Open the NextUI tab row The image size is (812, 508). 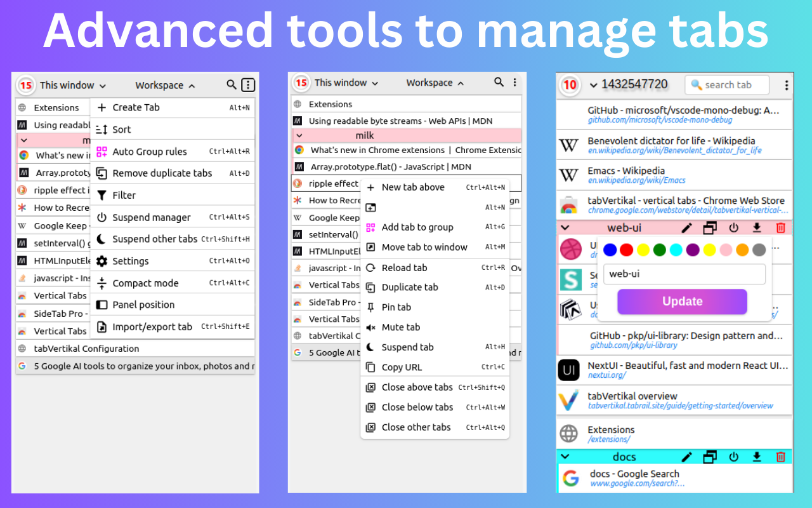pyautogui.click(x=675, y=370)
